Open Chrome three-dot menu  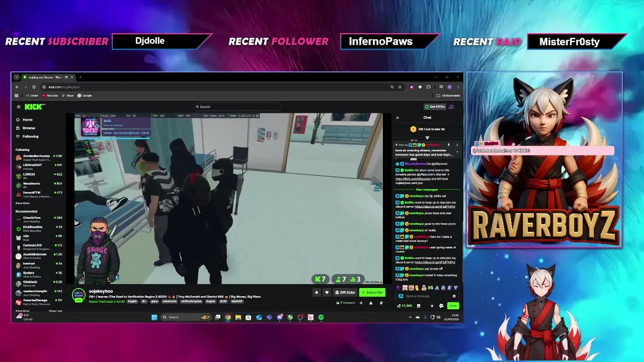pos(458,87)
